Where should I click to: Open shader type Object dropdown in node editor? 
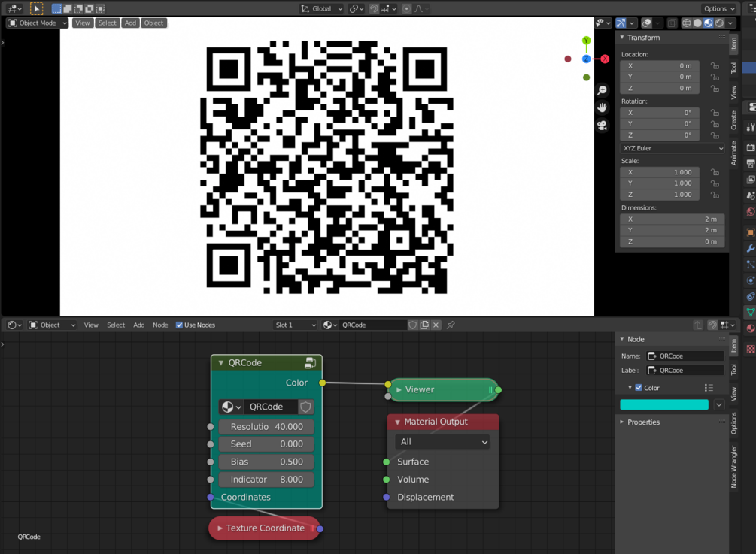pos(52,325)
